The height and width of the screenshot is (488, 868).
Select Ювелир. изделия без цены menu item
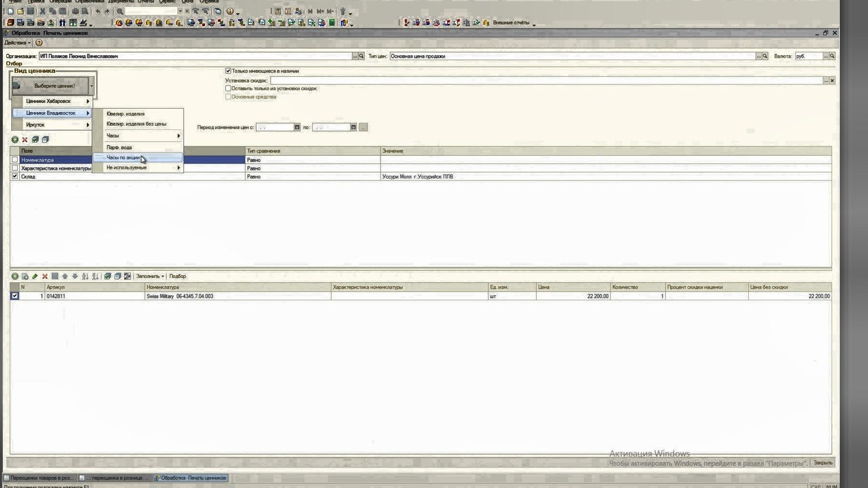(x=136, y=124)
